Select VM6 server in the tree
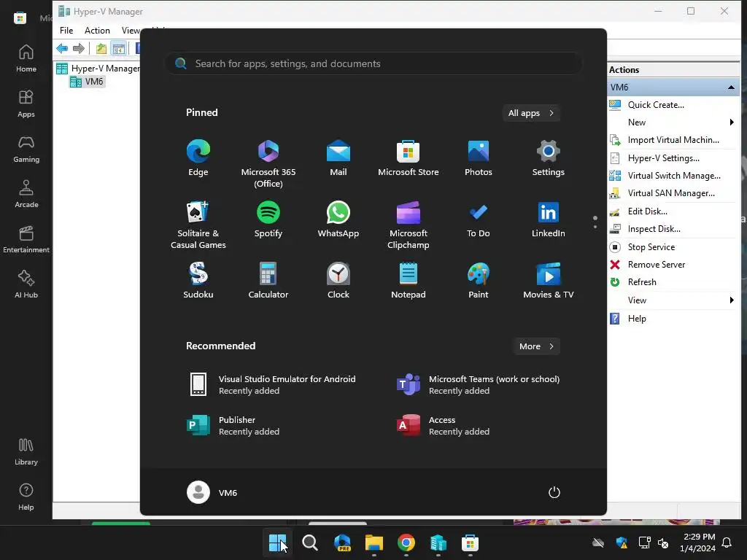This screenshot has height=560, width=747. point(88,82)
